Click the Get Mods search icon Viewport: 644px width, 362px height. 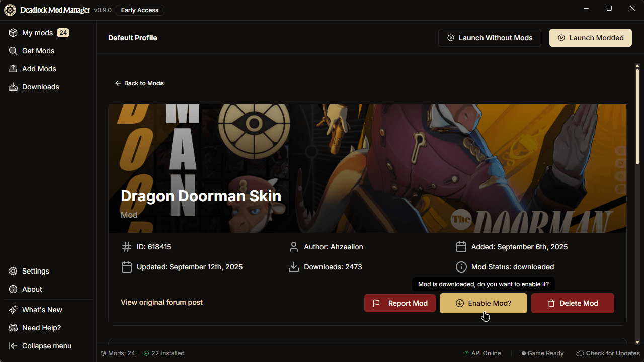13,51
